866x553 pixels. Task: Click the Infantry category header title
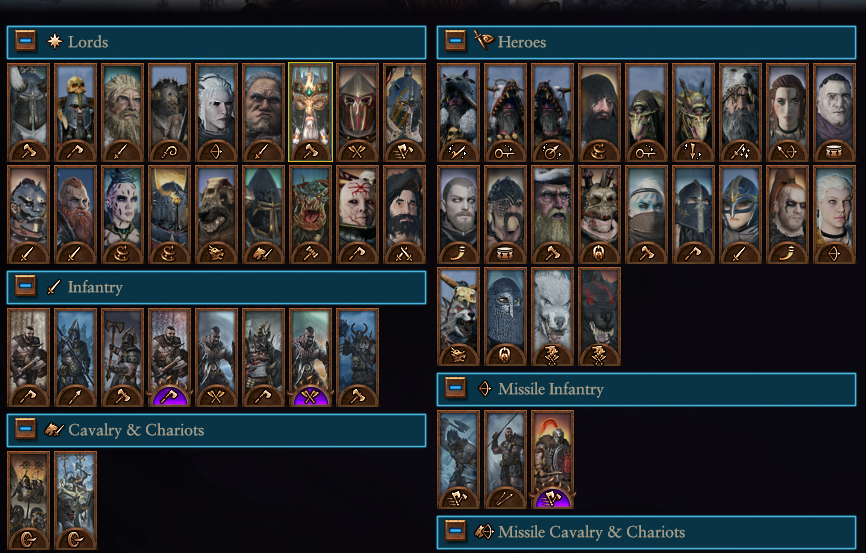coord(95,287)
